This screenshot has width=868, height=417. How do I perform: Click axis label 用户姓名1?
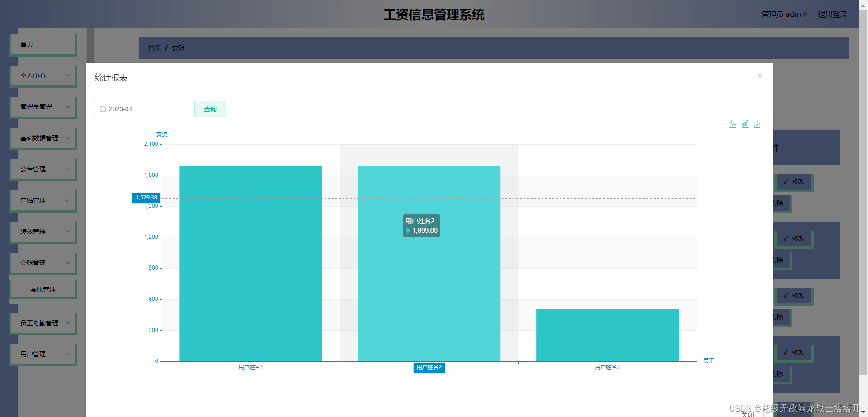pos(251,367)
